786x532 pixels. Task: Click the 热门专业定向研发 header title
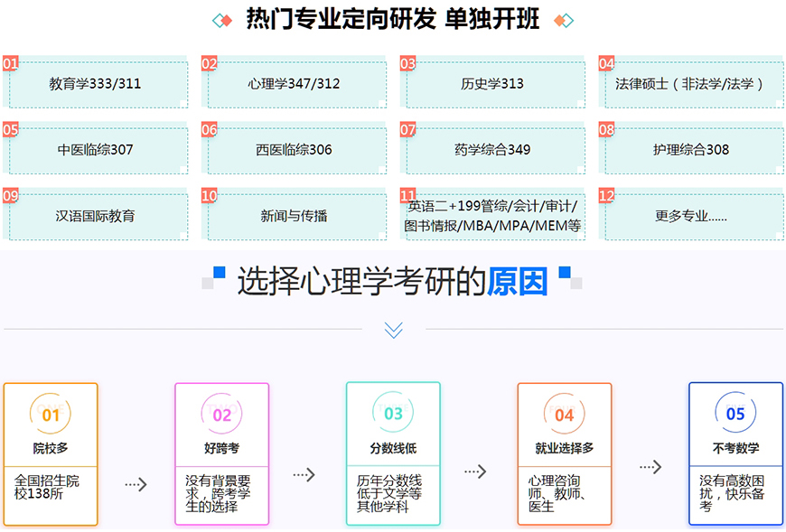392,18
